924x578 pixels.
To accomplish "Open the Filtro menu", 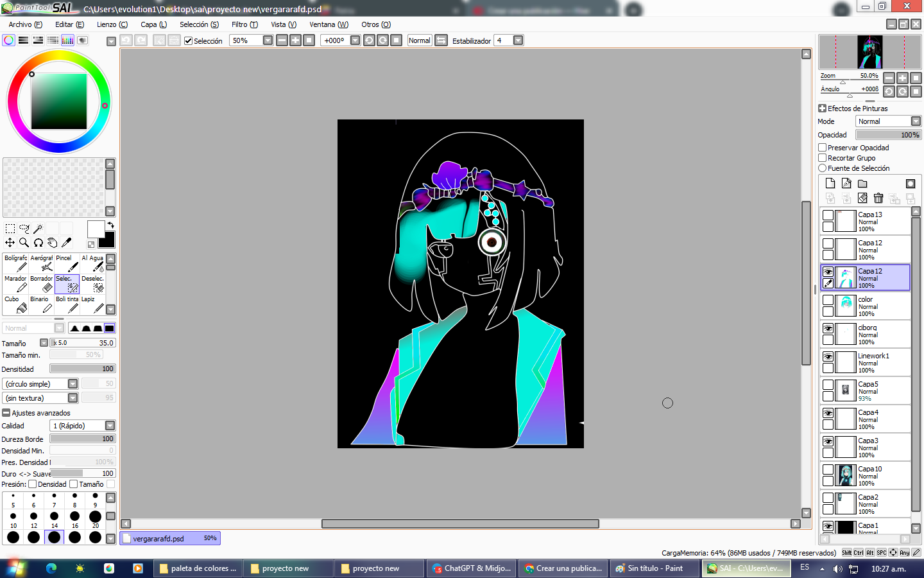I will (x=244, y=24).
